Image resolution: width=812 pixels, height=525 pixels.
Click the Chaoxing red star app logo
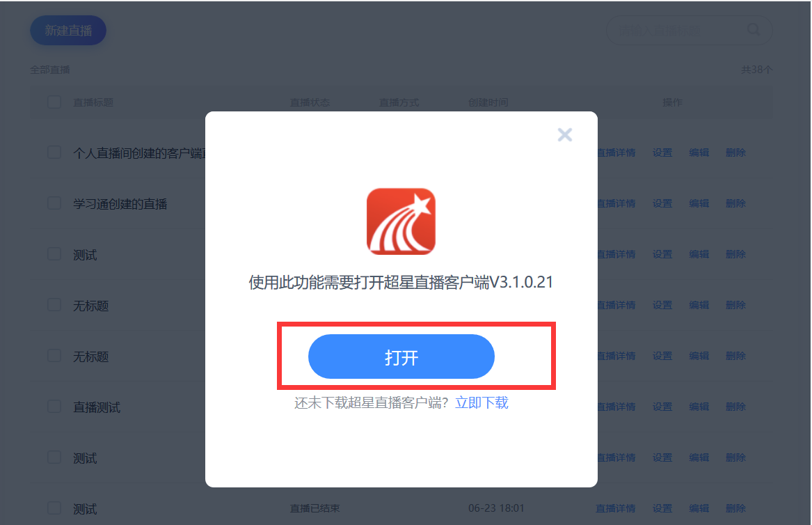point(401,221)
